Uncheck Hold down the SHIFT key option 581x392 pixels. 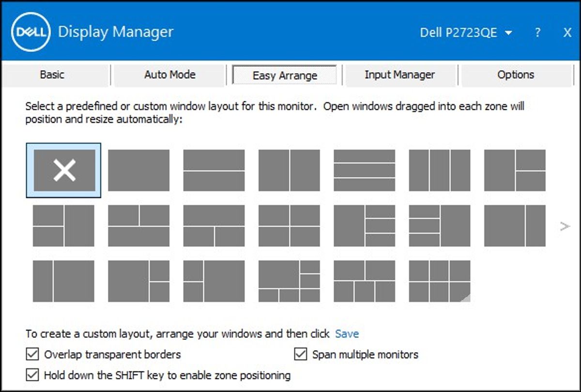pyautogui.click(x=32, y=375)
